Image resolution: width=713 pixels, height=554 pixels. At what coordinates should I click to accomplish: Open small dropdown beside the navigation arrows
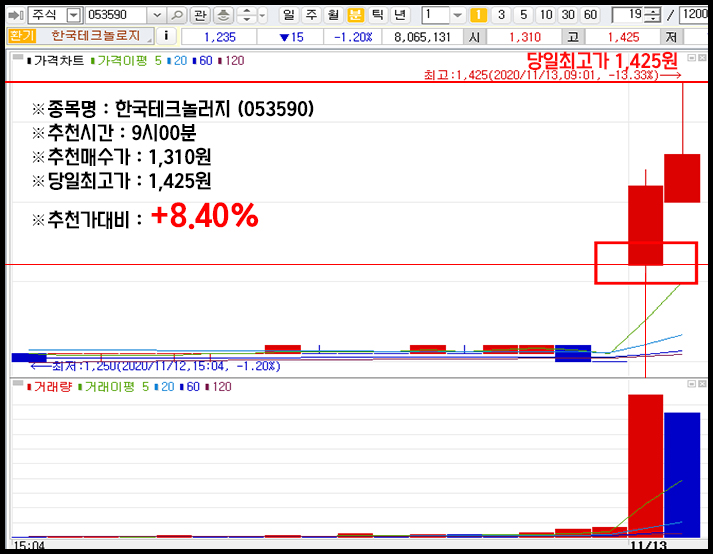pos(262,15)
